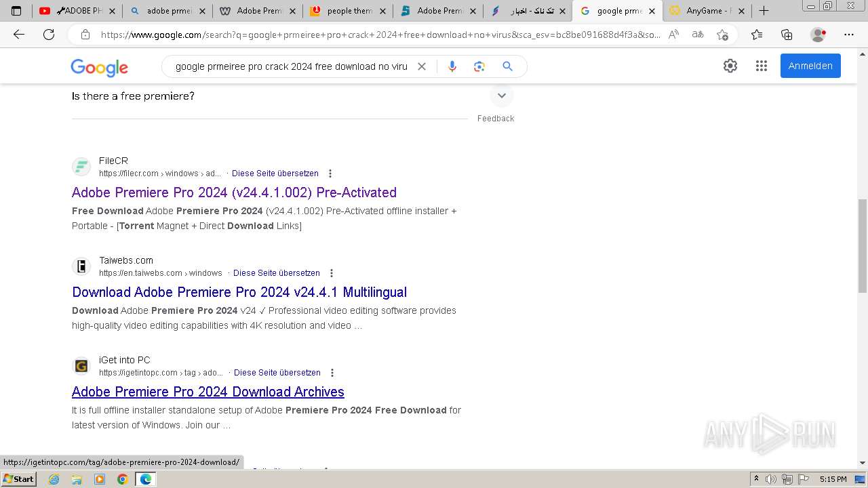Click the Taiwebs site favicon
Image resolution: width=868 pixels, height=488 pixels.
[81, 266]
